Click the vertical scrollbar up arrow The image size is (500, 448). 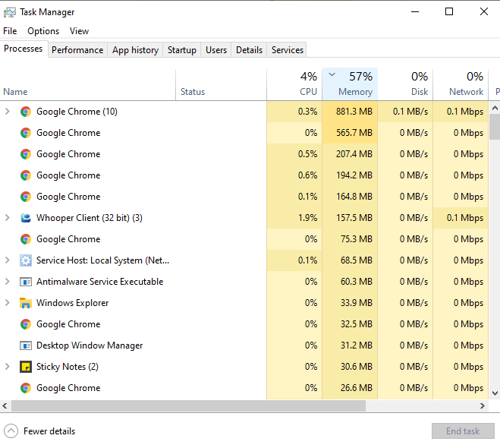point(495,108)
